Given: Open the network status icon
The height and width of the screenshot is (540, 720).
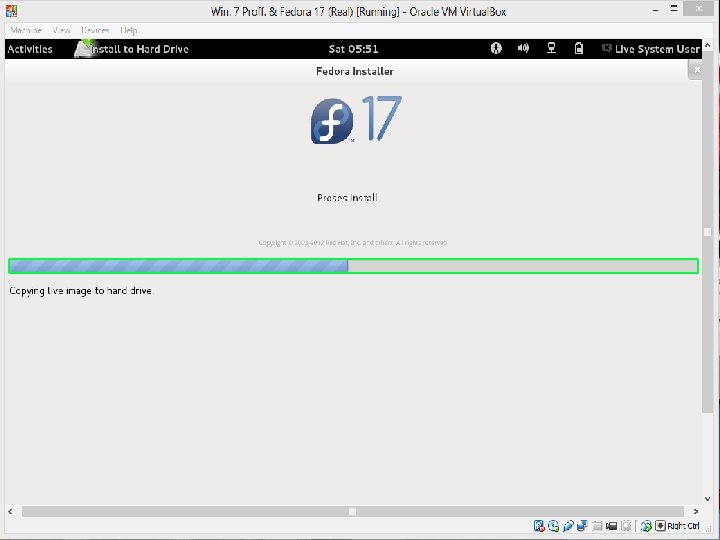Looking at the screenshot, I should (551, 48).
